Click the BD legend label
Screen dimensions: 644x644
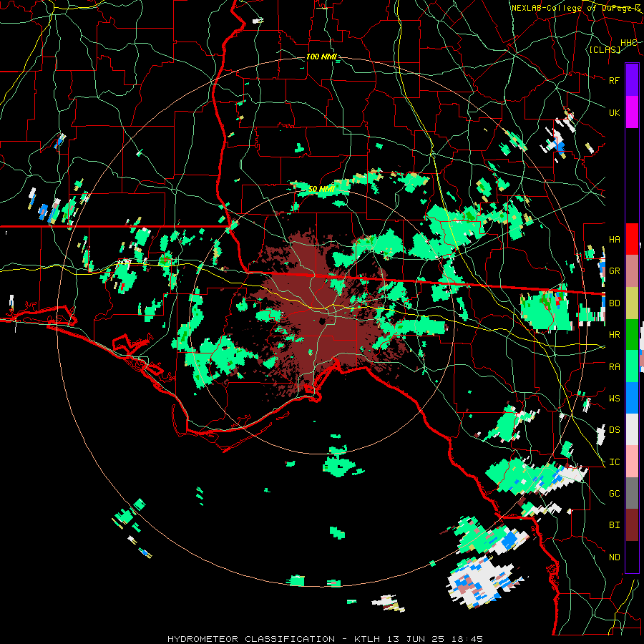coord(614,303)
